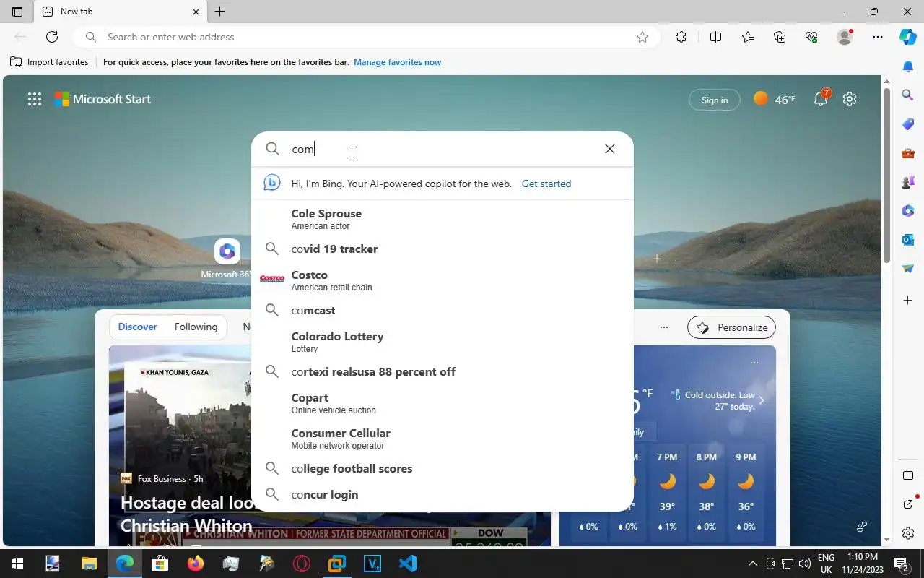
Task: Click the Bing search magnifier icon
Action: click(272, 149)
